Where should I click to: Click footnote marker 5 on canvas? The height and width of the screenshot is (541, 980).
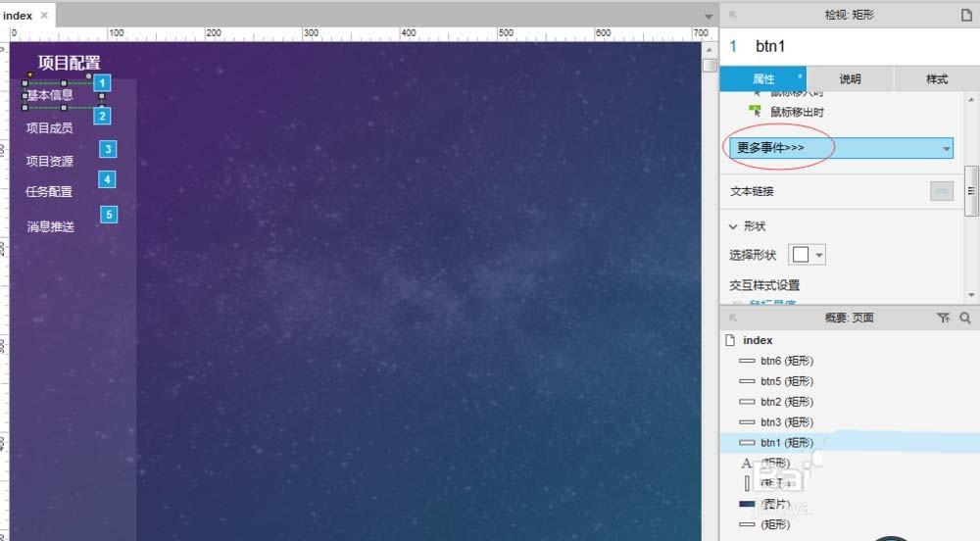tap(109, 215)
